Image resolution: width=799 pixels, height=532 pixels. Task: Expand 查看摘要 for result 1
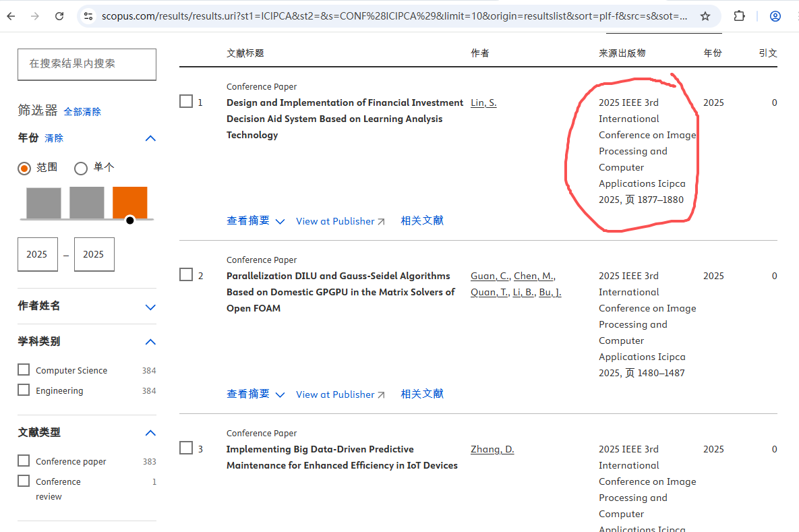[x=256, y=221]
